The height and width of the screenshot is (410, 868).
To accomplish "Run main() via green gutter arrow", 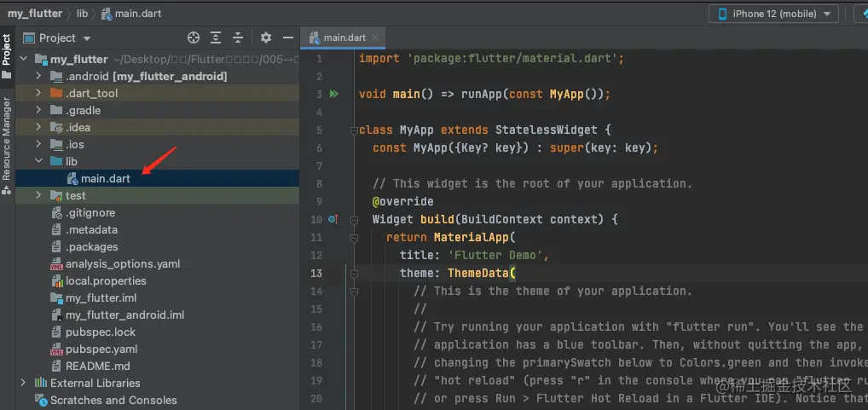I will pos(333,94).
